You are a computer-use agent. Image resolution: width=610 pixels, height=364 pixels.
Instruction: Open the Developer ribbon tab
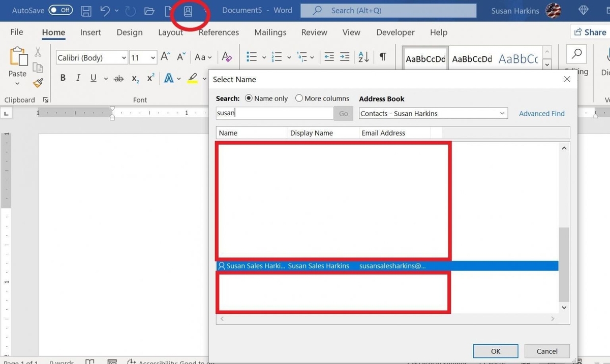(x=395, y=32)
